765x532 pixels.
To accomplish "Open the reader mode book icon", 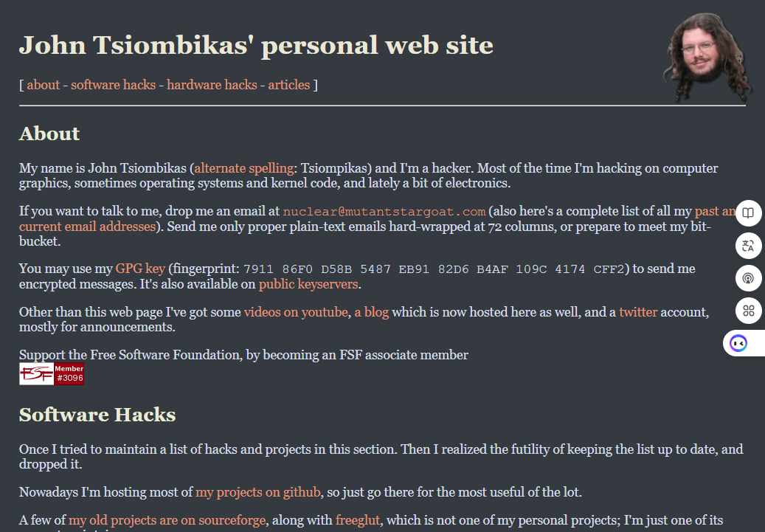I will [x=749, y=213].
